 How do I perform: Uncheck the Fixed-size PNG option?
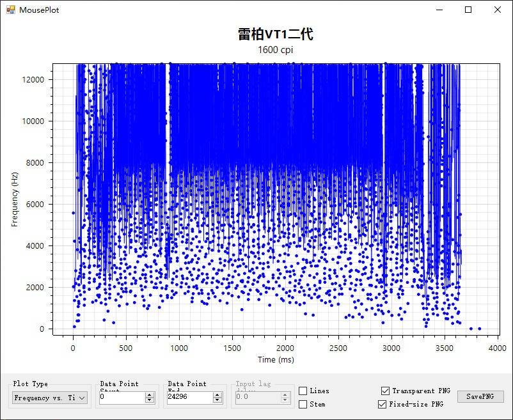[383, 404]
